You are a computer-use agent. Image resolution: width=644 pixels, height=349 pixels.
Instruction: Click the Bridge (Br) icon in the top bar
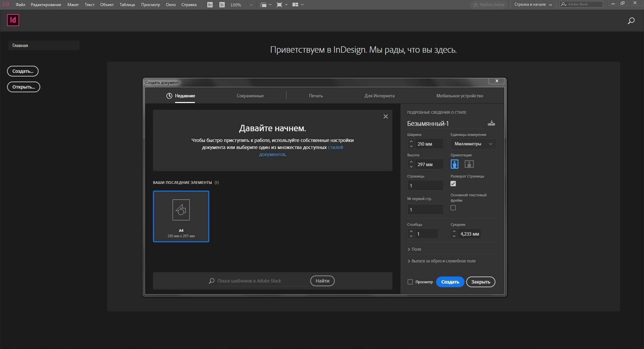pyautogui.click(x=210, y=5)
